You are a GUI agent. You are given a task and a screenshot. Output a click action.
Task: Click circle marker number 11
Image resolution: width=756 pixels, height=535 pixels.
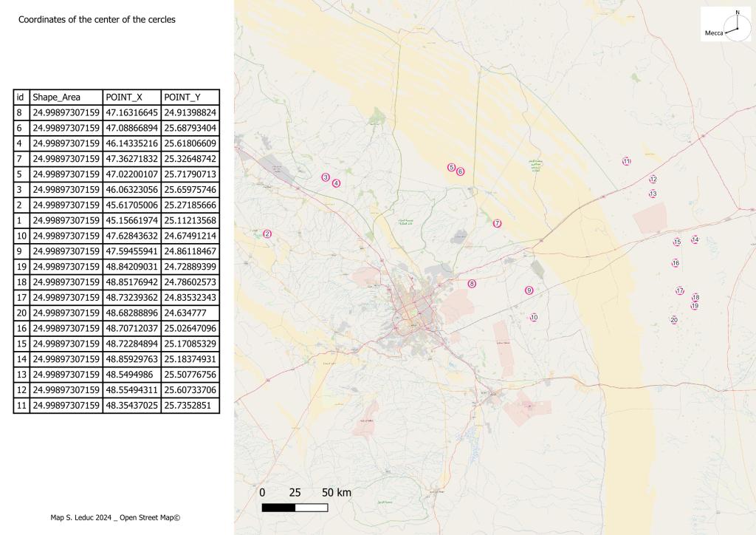626,161
